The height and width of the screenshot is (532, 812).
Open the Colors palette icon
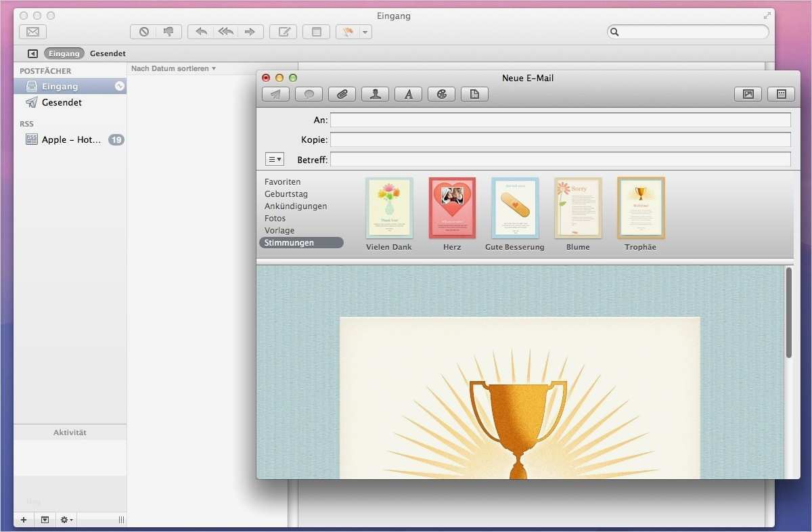(441, 93)
